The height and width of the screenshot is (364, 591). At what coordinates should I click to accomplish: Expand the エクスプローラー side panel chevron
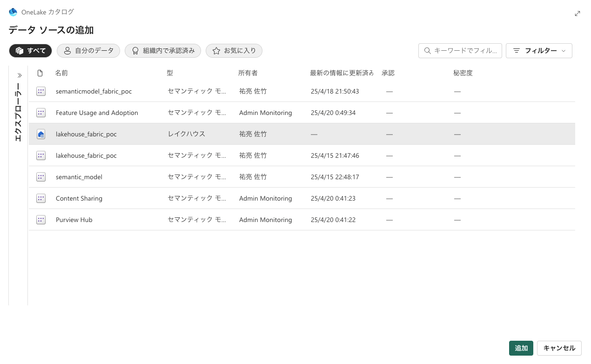click(20, 75)
